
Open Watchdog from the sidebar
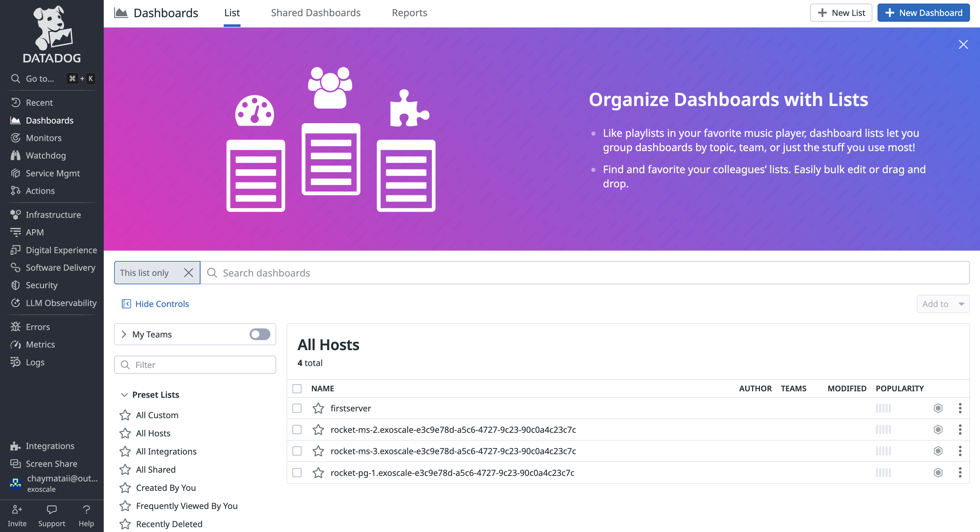click(46, 155)
